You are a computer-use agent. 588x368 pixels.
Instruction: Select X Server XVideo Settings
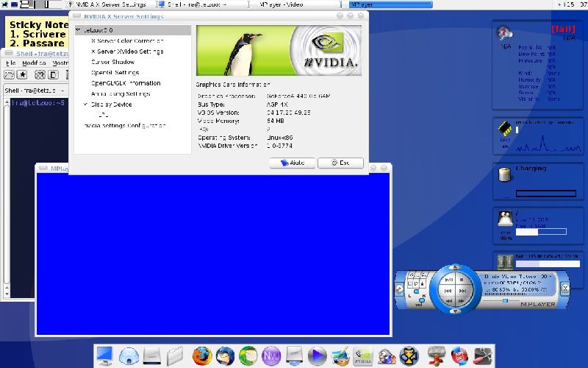tap(127, 52)
